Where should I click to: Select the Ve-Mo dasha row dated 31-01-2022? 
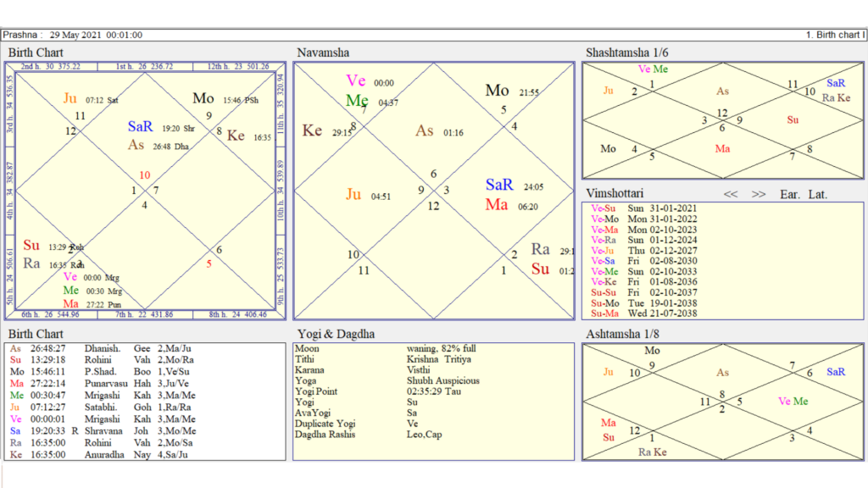[x=644, y=219]
